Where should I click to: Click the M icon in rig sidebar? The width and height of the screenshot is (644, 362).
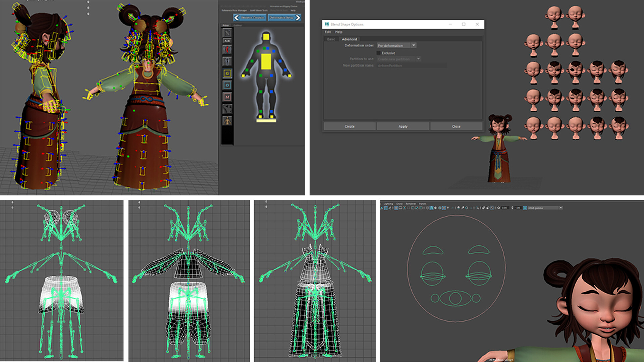(227, 97)
